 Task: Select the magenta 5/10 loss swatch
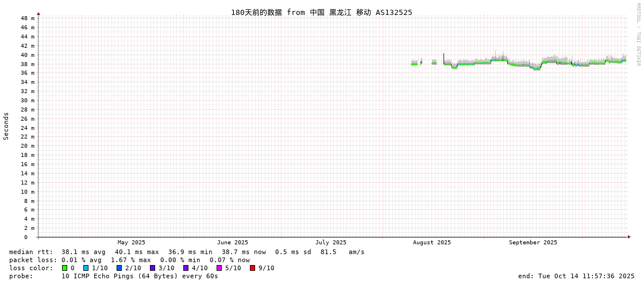(x=219, y=268)
